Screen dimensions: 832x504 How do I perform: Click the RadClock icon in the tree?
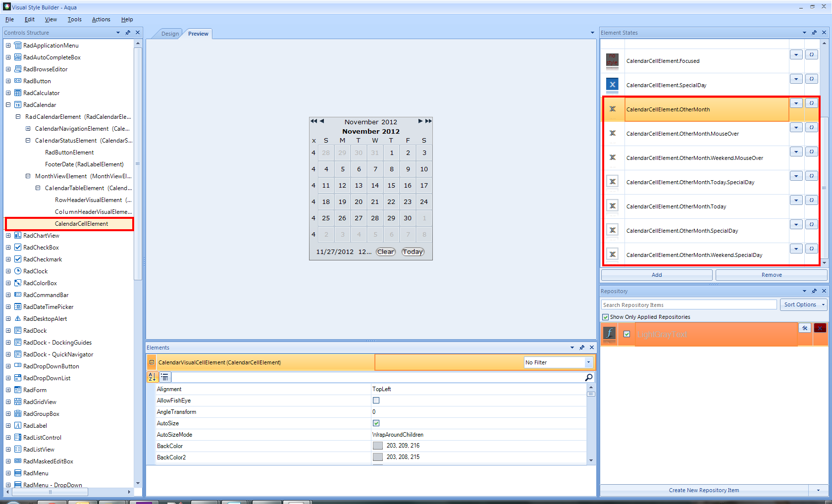(18, 271)
